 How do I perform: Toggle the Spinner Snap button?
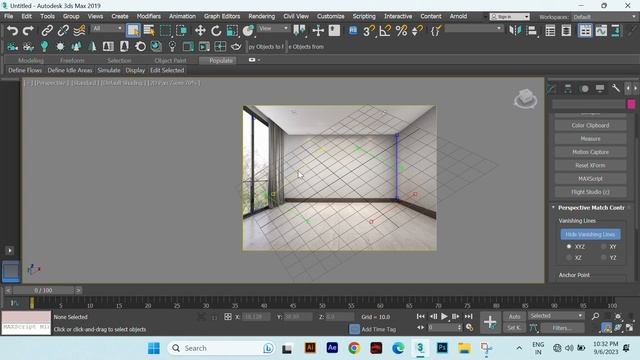(x=417, y=31)
